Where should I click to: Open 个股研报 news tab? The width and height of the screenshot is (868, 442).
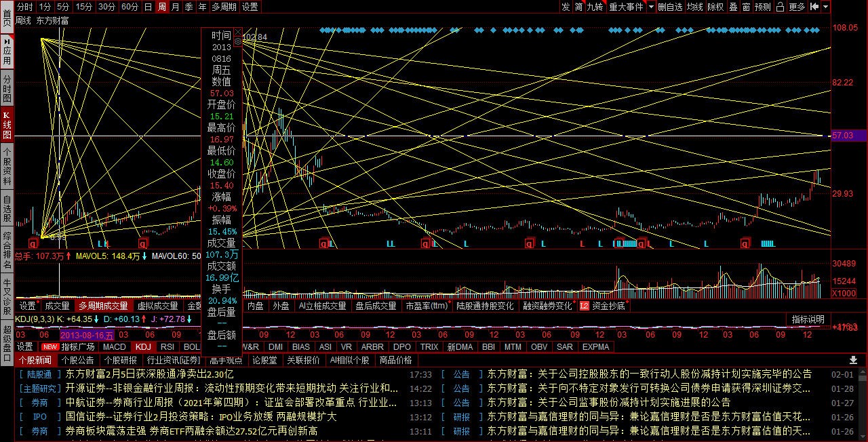point(120,360)
